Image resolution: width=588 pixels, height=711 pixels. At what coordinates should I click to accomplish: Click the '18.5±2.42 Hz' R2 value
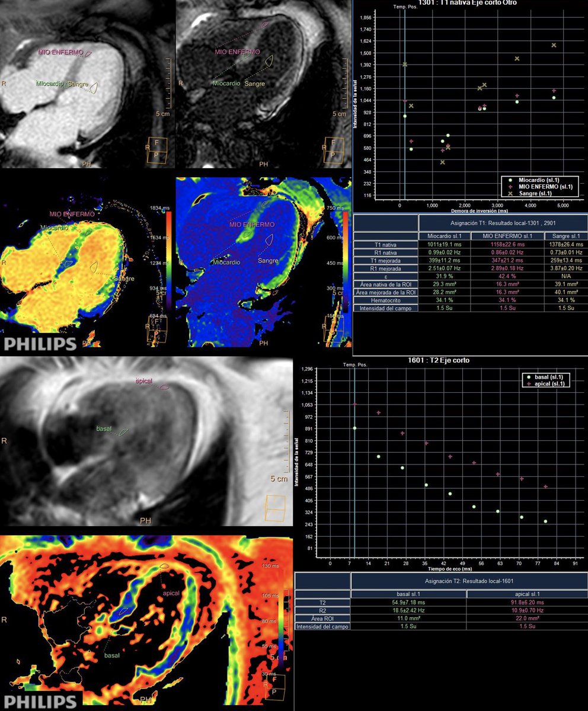(408, 610)
